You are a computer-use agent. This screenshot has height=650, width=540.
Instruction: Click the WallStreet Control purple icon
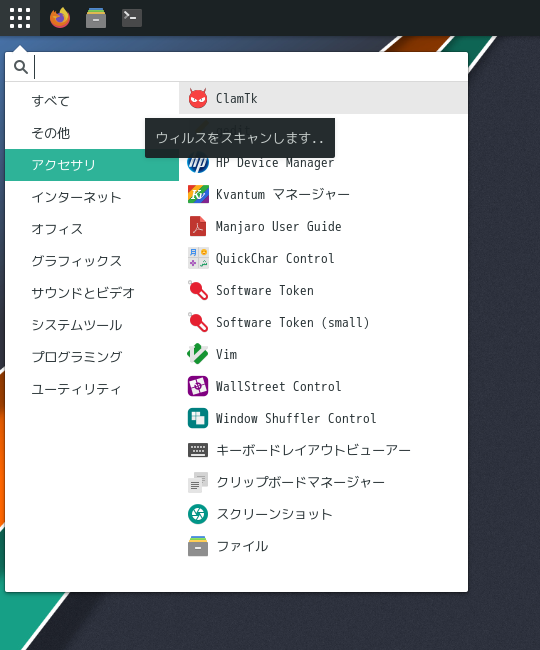[x=198, y=386]
